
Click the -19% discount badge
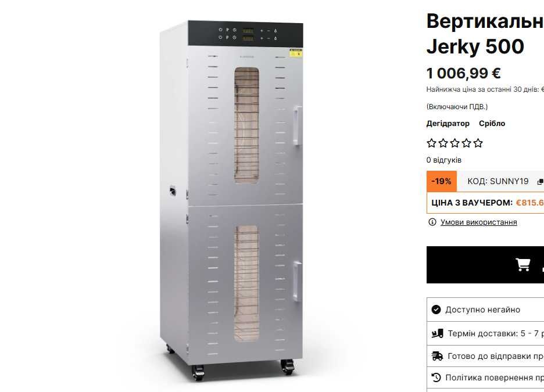[442, 181]
